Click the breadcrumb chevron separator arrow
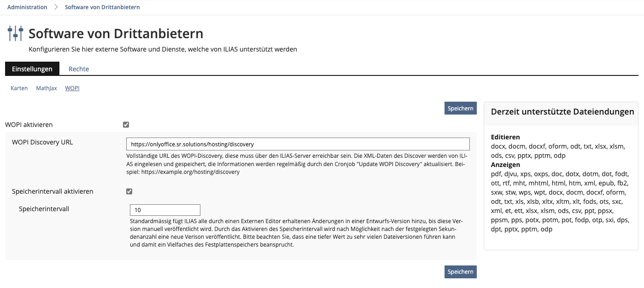644x288 pixels. point(56,7)
